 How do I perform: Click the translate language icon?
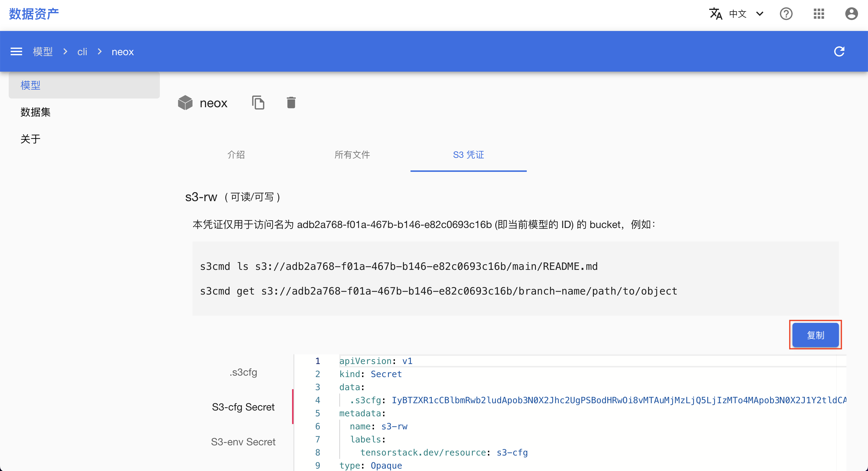[716, 14]
